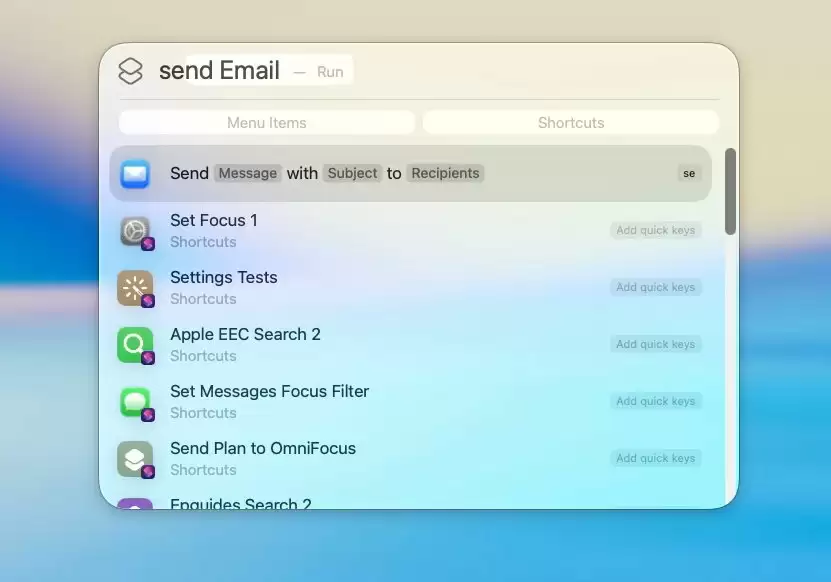
Task: Select the Mail icon on the Send Message row
Action: pyautogui.click(x=135, y=172)
